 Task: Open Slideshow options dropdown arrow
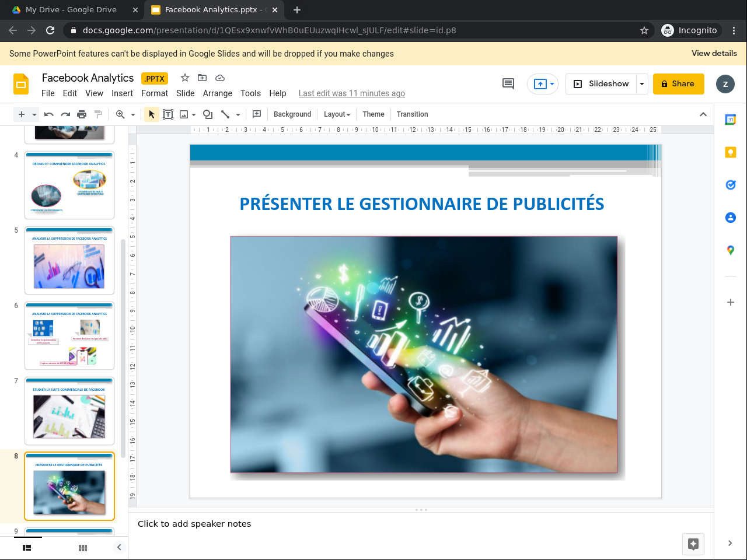[x=642, y=84]
